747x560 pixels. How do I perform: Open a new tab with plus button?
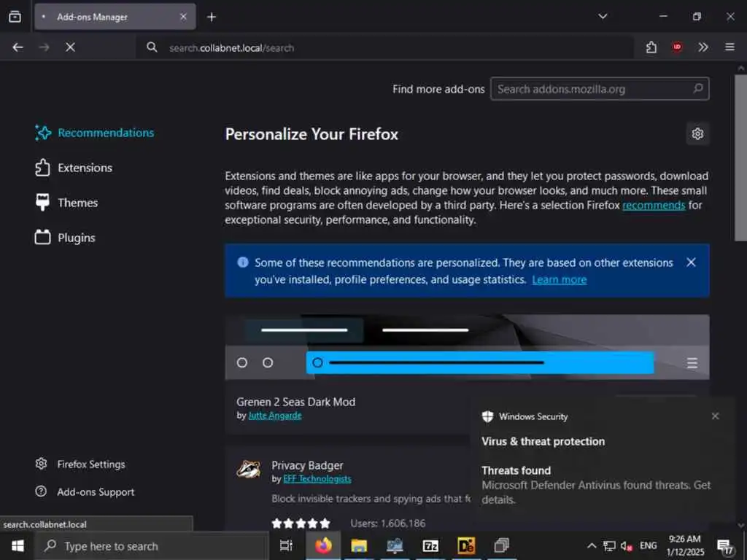coord(212,17)
